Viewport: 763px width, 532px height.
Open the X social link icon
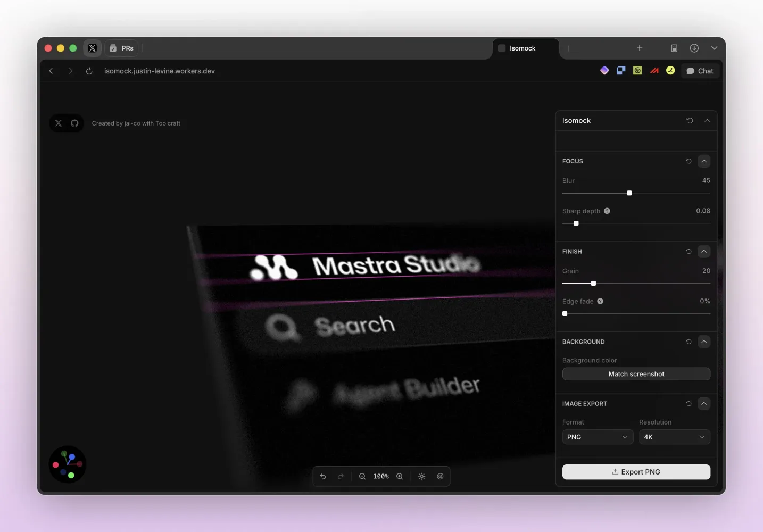point(59,123)
